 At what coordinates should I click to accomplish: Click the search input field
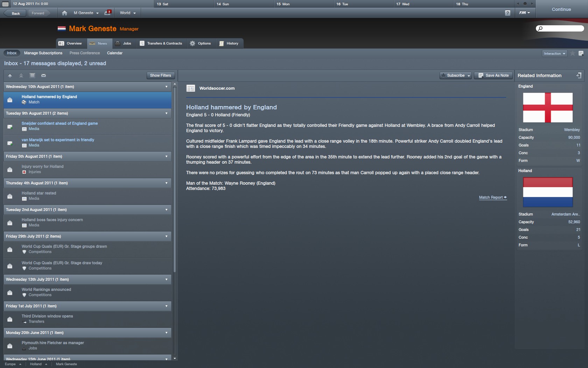(560, 28)
